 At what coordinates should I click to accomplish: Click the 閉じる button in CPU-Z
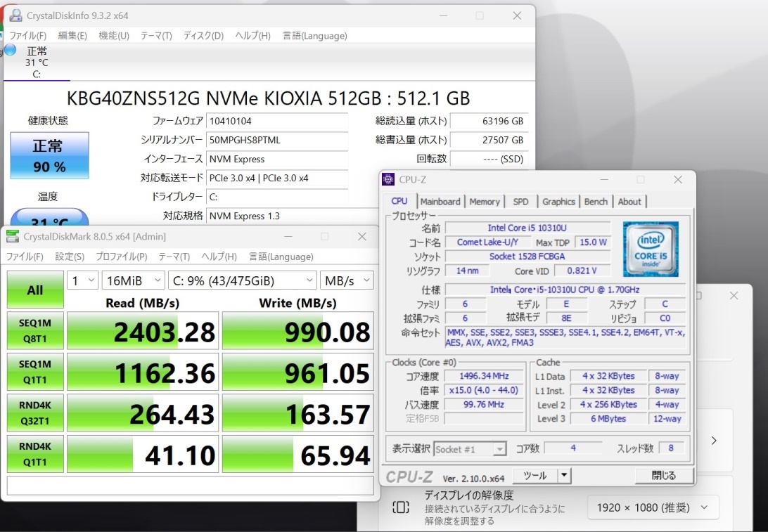click(x=664, y=475)
